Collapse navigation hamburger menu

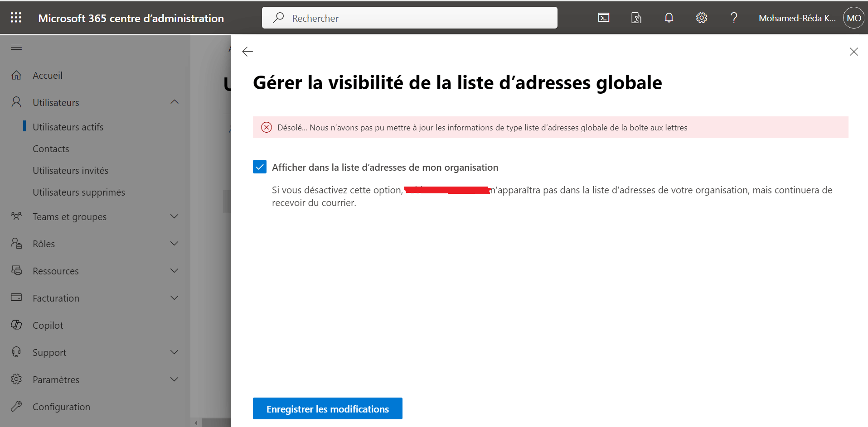tap(16, 47)
